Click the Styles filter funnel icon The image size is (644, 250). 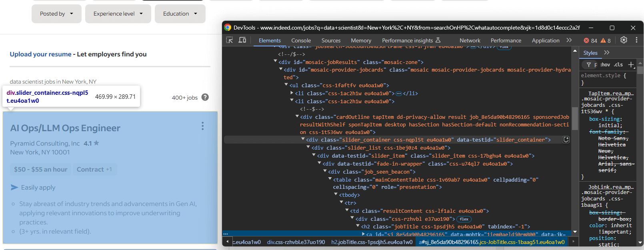click(588, 64)
